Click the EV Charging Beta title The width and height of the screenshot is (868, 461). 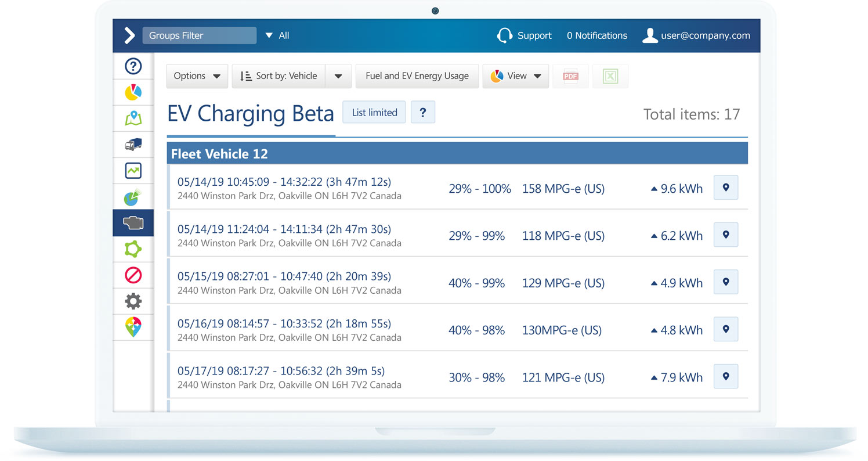pyautogui.click(x=251, y=114)
